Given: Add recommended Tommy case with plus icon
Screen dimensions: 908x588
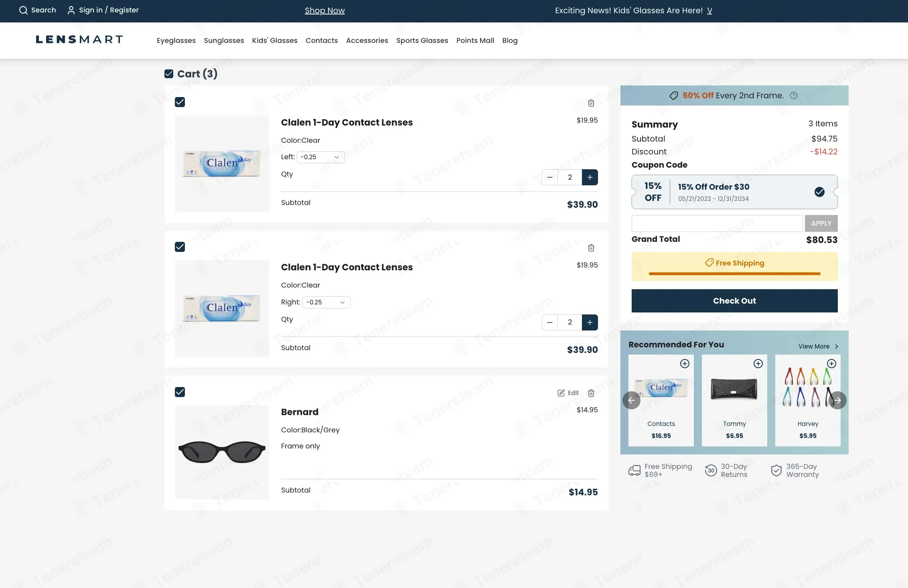Looking at the screenshot, I should [758, 363].
